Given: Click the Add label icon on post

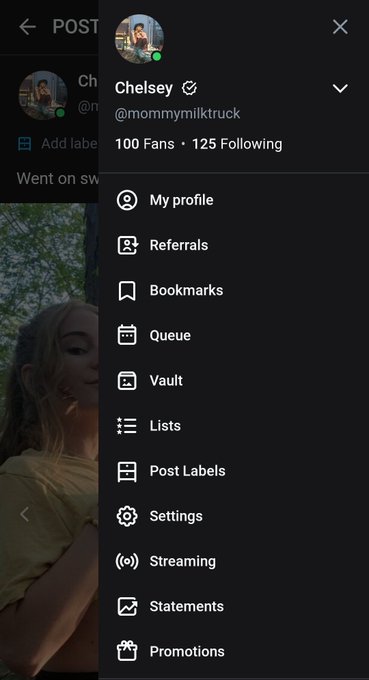Looking at the screenshot, I should (x=25, y=144).
